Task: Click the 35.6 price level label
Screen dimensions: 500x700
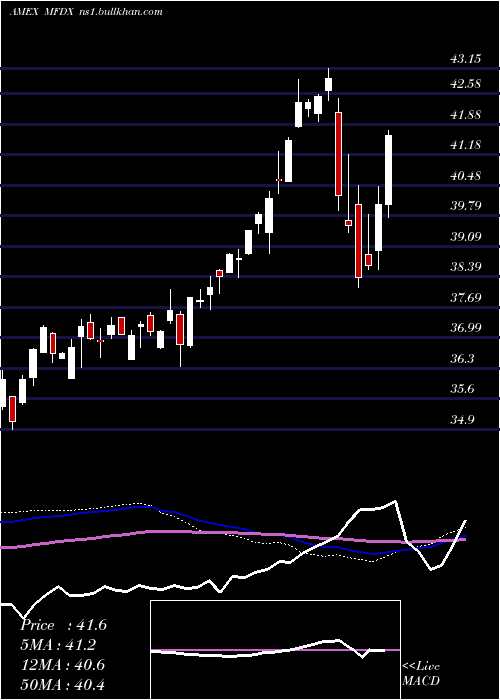Action: point(462,389)
